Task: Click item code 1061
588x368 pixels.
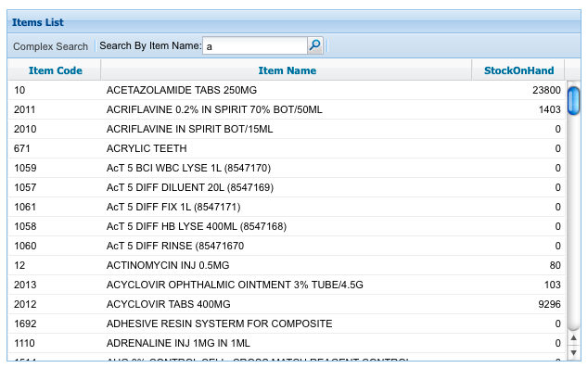Action: pyautogui.click(x=25, y=207)
